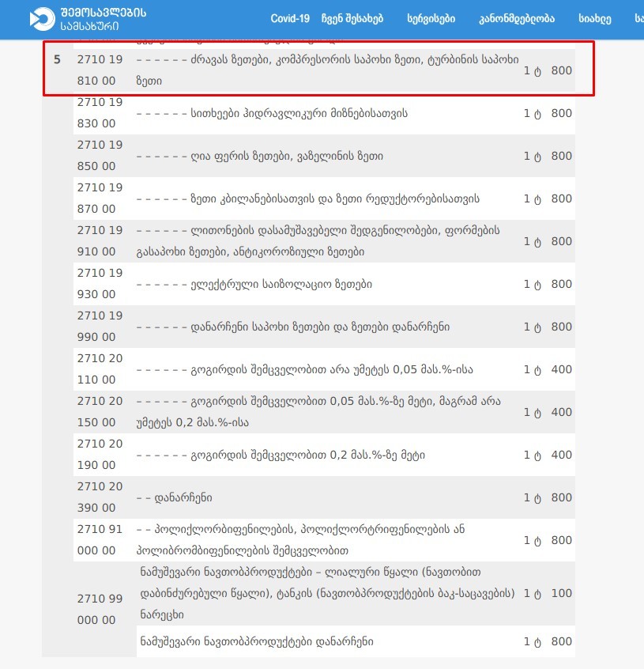Click the Revenue Service logo icon
644x669 pixels.
(42, 19)
